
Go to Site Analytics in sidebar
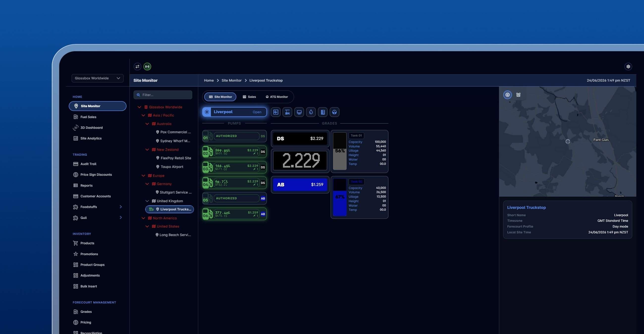coord(91,138)
